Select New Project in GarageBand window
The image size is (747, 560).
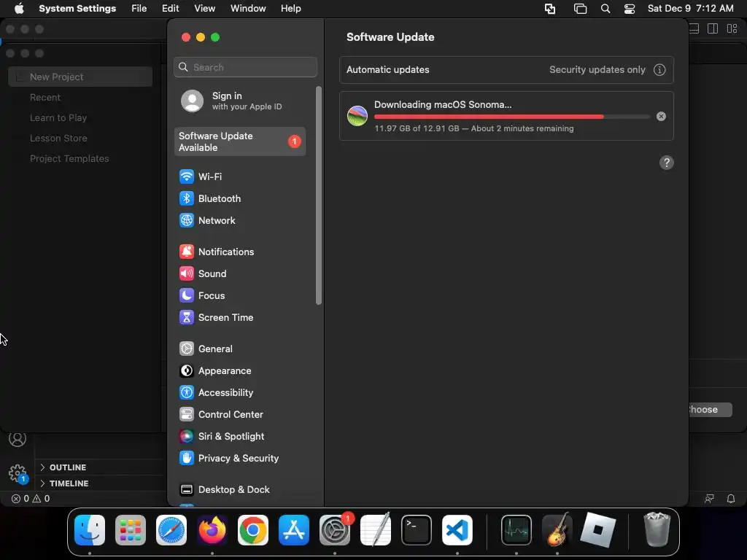80,77
